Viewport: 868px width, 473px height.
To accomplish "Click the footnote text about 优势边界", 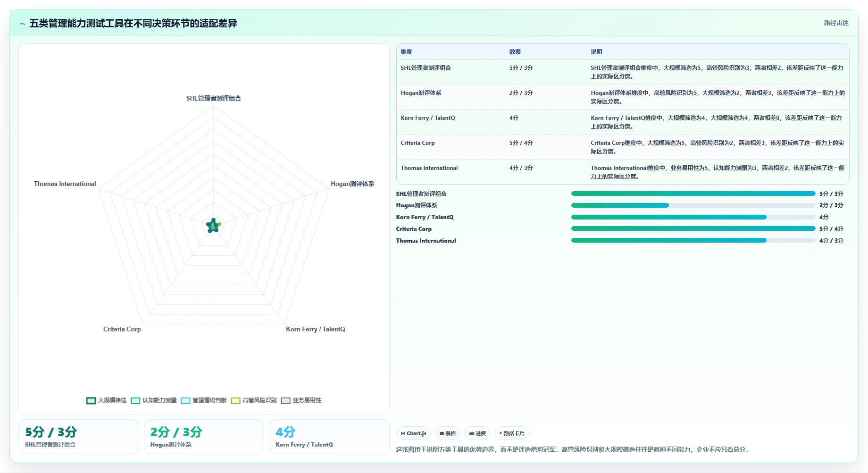I will tap(573, 449).
